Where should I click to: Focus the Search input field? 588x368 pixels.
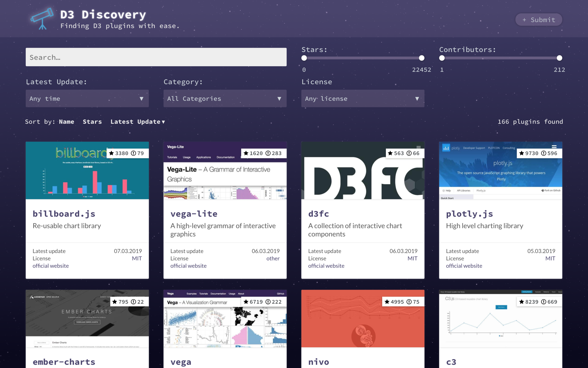156,57
